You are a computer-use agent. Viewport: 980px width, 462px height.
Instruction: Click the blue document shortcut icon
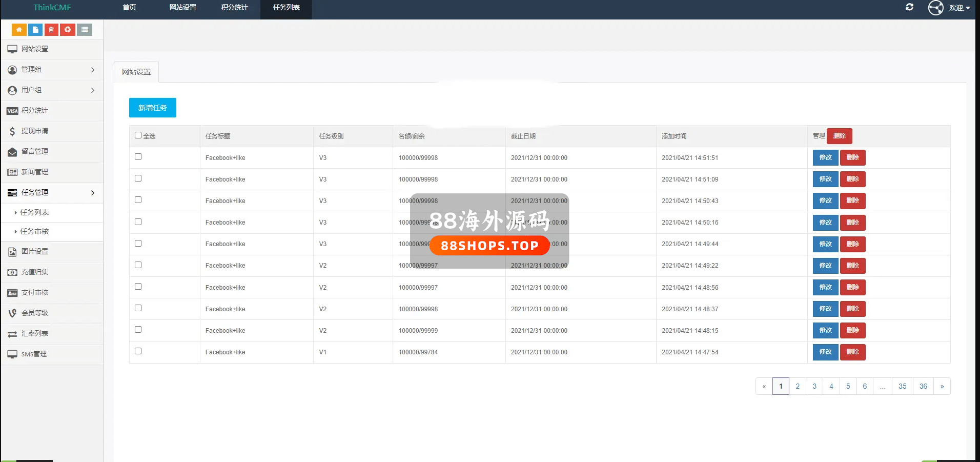(x=35, y=30)
